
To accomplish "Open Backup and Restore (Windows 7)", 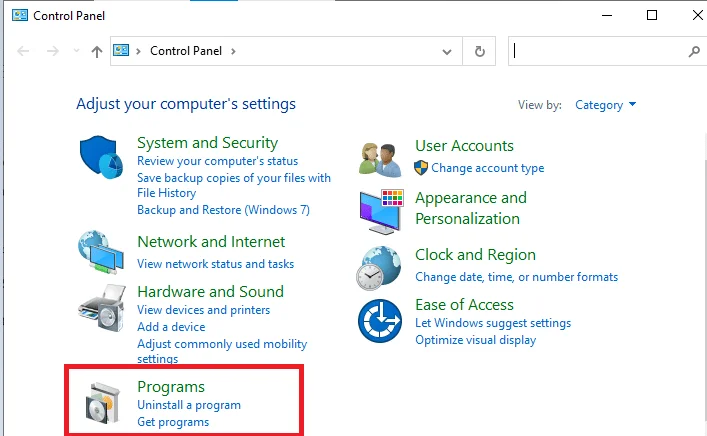I will [x=223, y=210].
